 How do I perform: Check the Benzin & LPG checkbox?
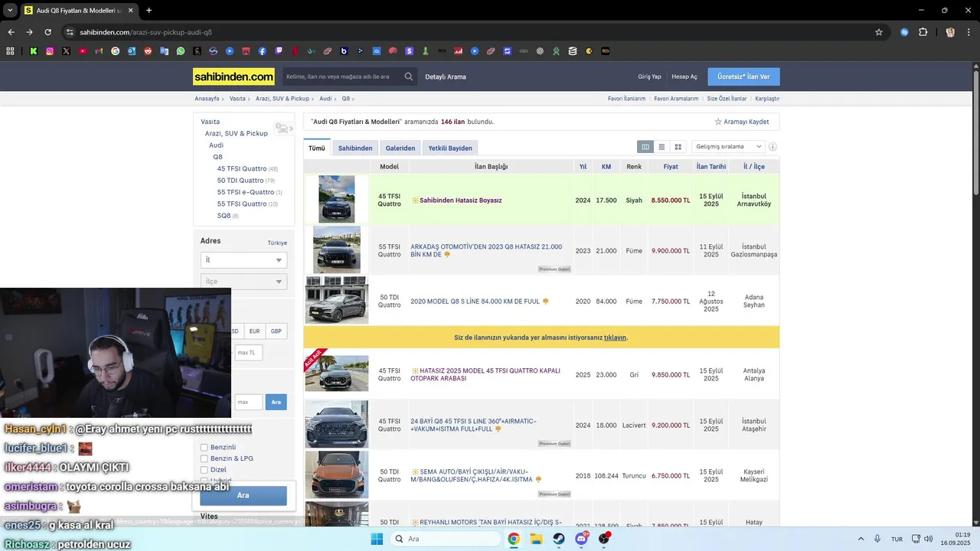pyautogui.click(x=204, y=458)
